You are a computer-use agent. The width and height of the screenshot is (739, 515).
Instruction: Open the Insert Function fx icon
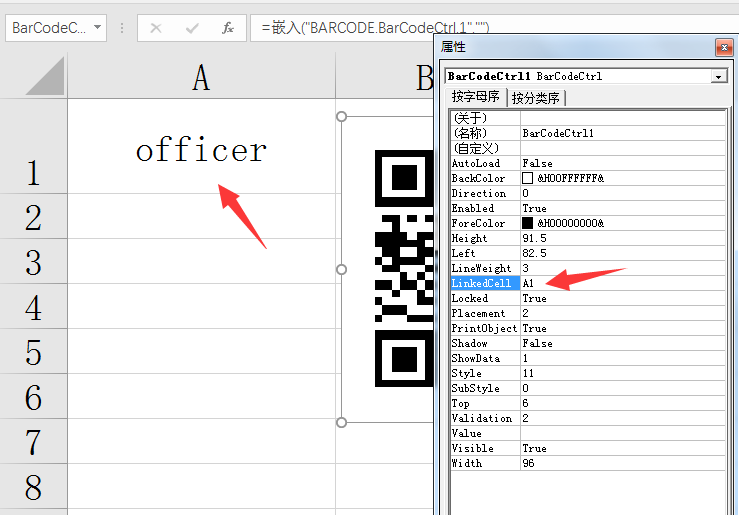click(x=228, y=28)
